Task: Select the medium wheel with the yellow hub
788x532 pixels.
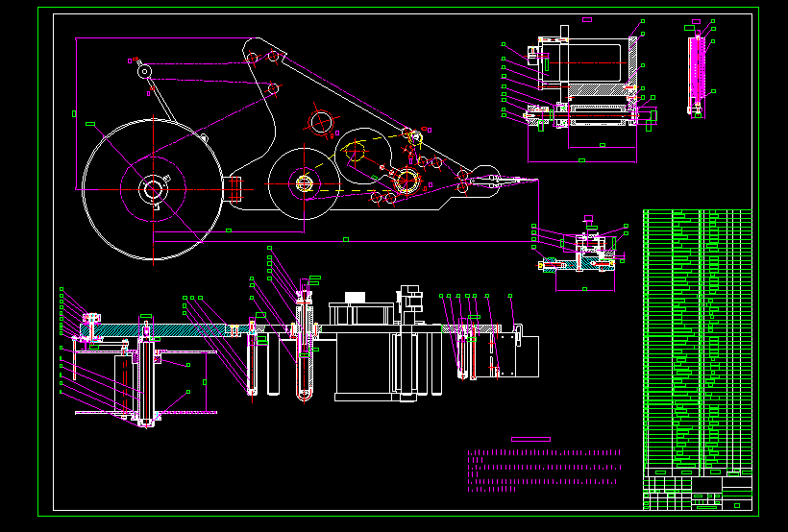Action: pos(304,183)
